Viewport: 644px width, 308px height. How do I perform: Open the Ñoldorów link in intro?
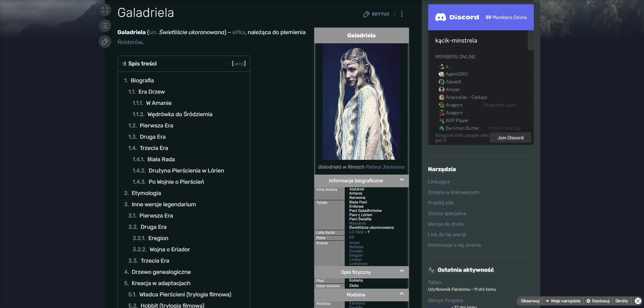pos(130,42)
